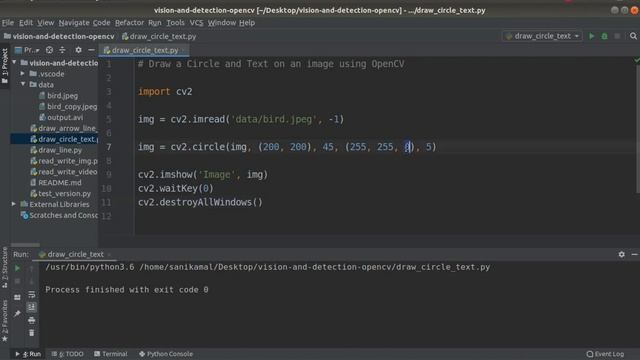Image resolution: width=640 pixels, height=360 pixels.
Task: Click the Stop square in Run panel
Action: [17, 281]
